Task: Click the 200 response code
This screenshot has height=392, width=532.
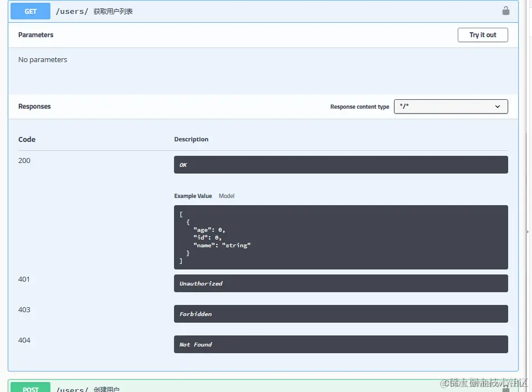Action: (x=24, y=161)
